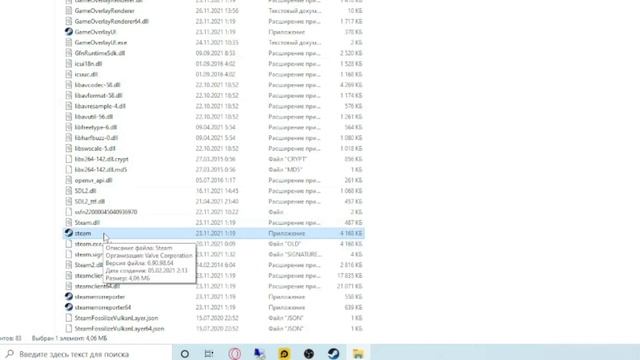640x360 pixels.
Task: Select the libx264-142.dll.md5 file
Action: [x=101, y=169]
